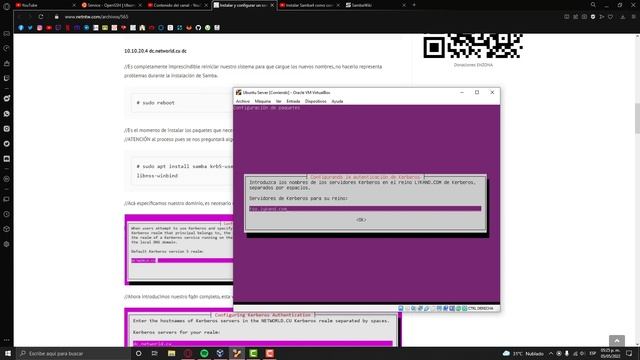640x360 pixels.
Task: Open the GitLab fox bookmark icon
Action: (x=189, y=28)
